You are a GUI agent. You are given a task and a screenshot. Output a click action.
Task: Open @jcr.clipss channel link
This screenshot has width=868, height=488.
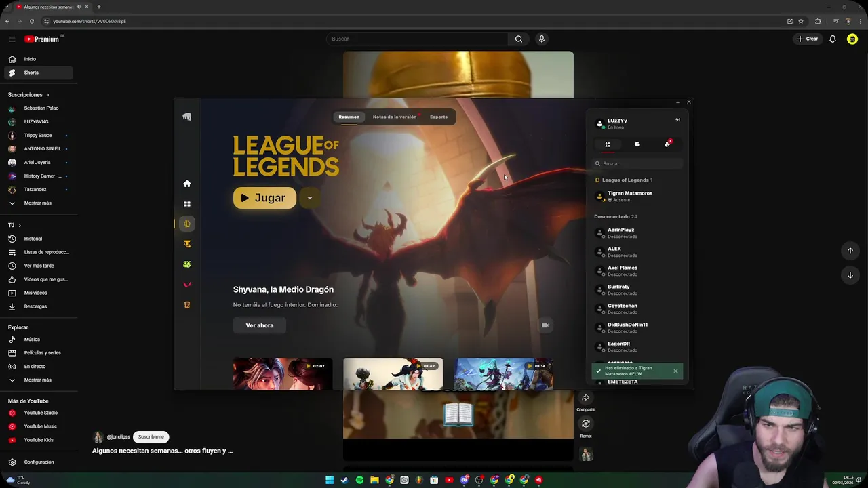coord(118,437)
